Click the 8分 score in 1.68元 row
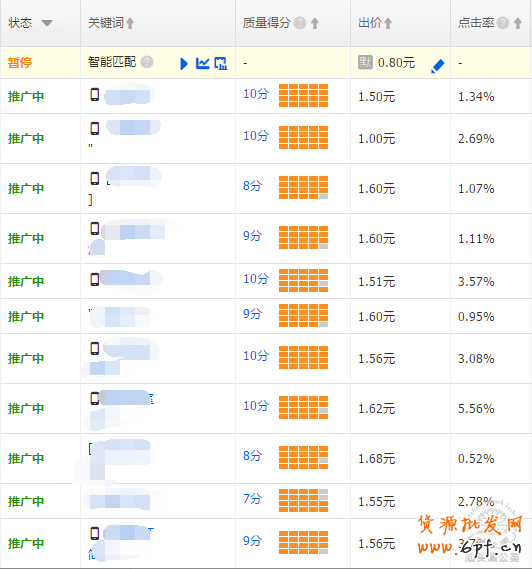 tap(252, 456)
